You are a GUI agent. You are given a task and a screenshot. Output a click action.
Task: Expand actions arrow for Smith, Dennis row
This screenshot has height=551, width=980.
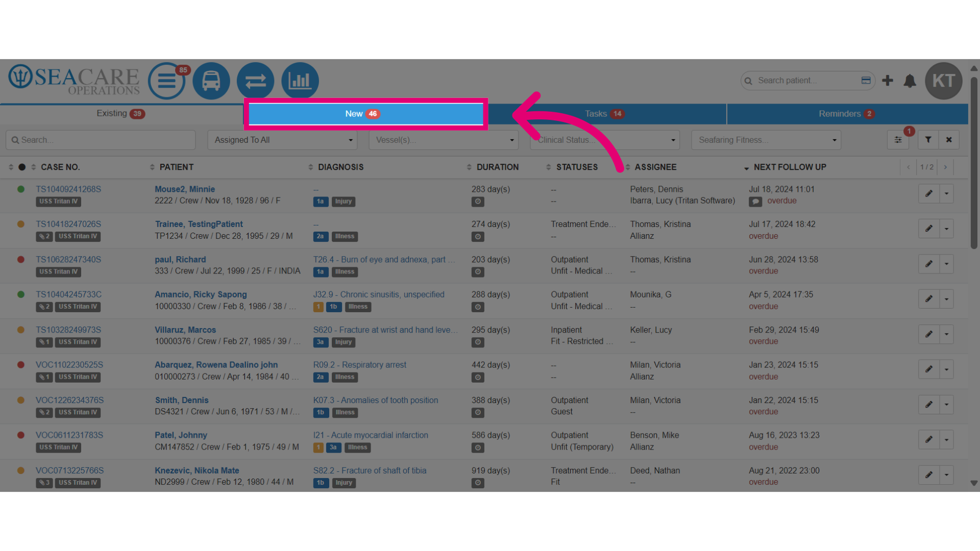[946, 405]
